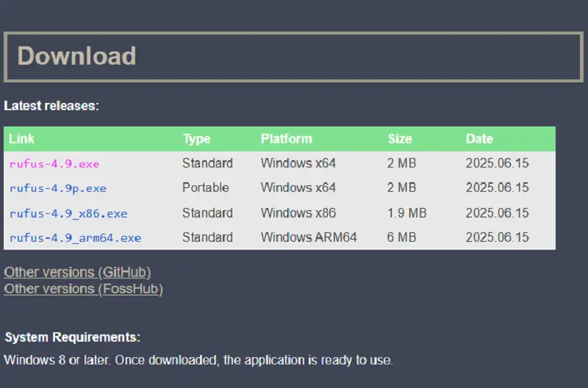Select the Platform column header

(286, 139)
